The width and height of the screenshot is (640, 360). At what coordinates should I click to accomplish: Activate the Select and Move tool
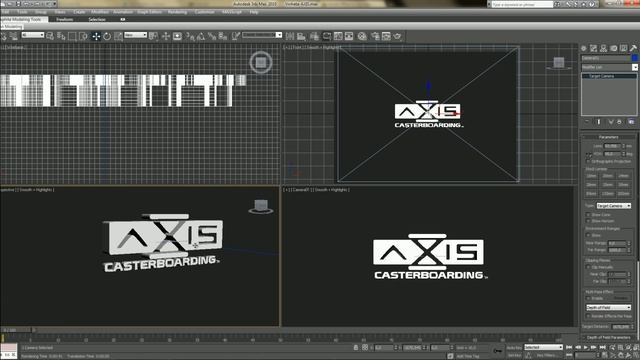96,36
